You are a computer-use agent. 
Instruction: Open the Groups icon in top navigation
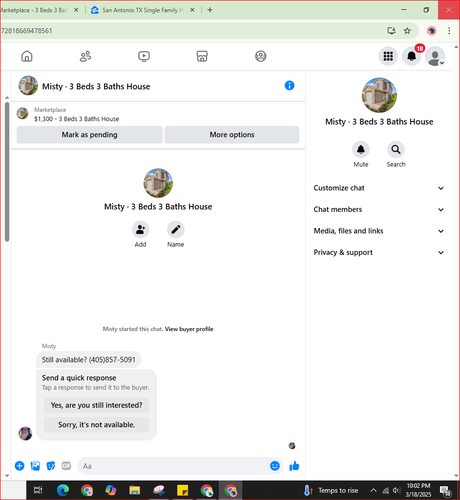coord(261,56)
